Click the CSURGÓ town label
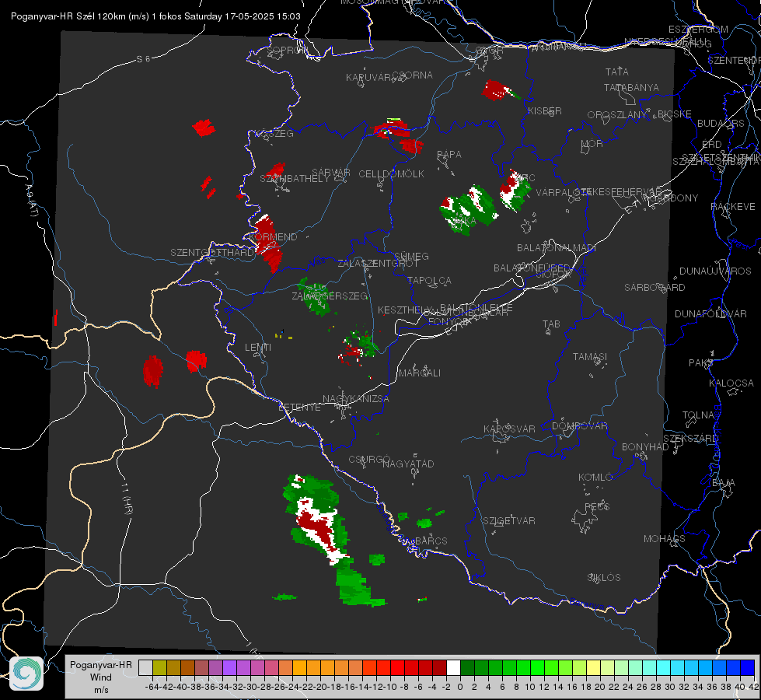 tap(369, 459)
